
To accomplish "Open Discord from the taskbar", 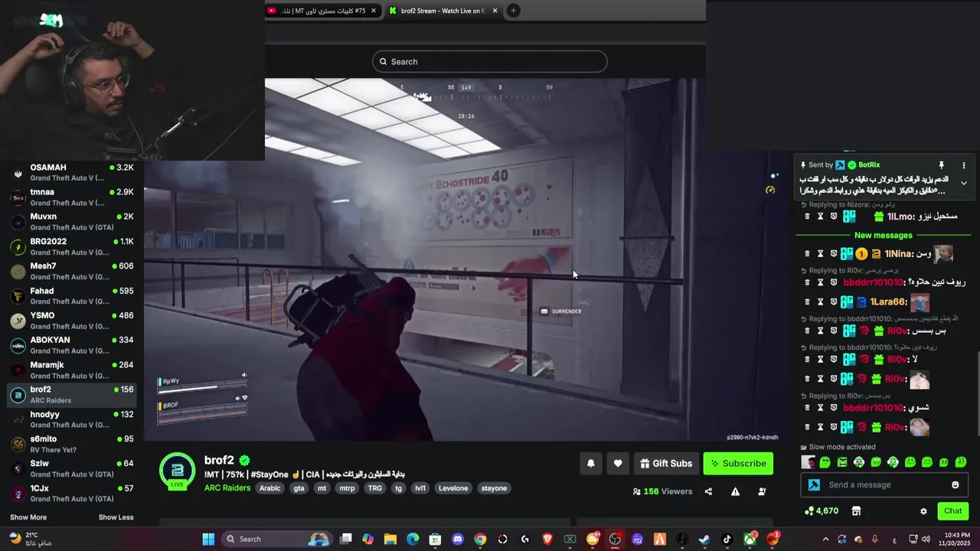I will (458, 540).
